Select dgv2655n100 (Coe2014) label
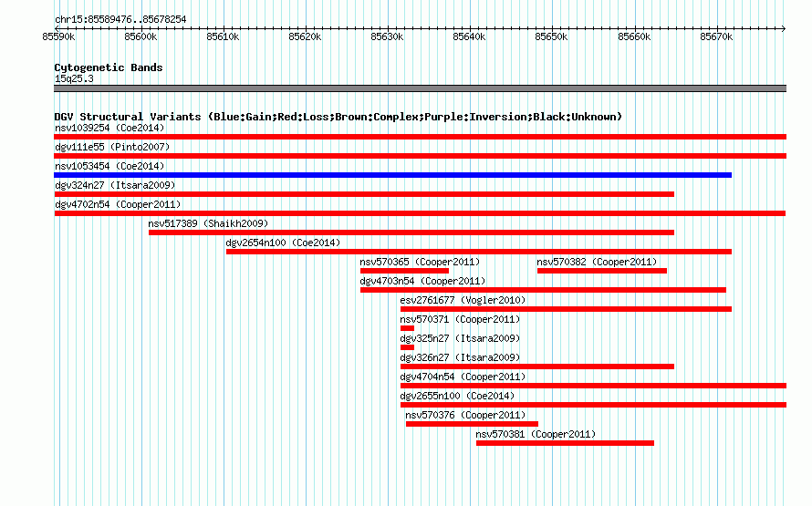The height and width of the screenshot is (506, 812). point(457,396)
